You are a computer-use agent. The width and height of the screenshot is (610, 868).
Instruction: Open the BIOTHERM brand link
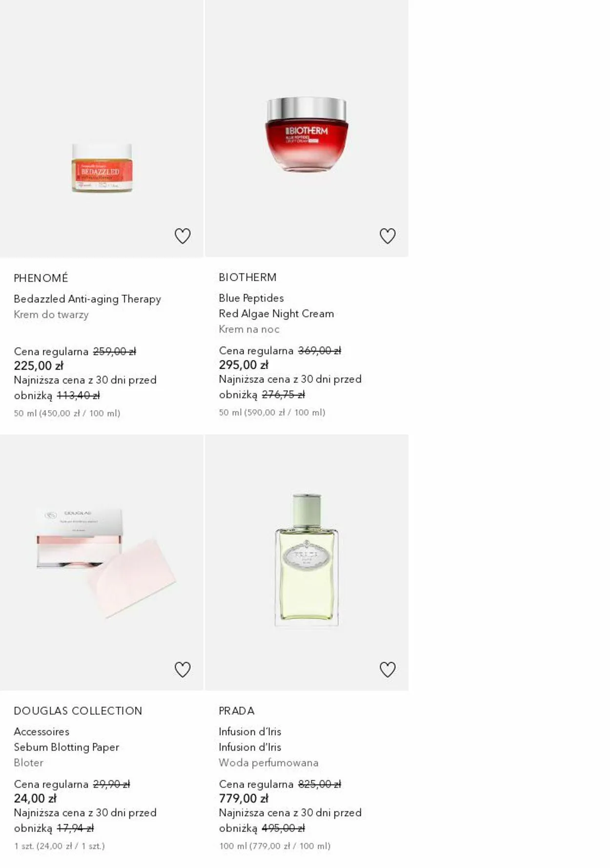[247, 277]
